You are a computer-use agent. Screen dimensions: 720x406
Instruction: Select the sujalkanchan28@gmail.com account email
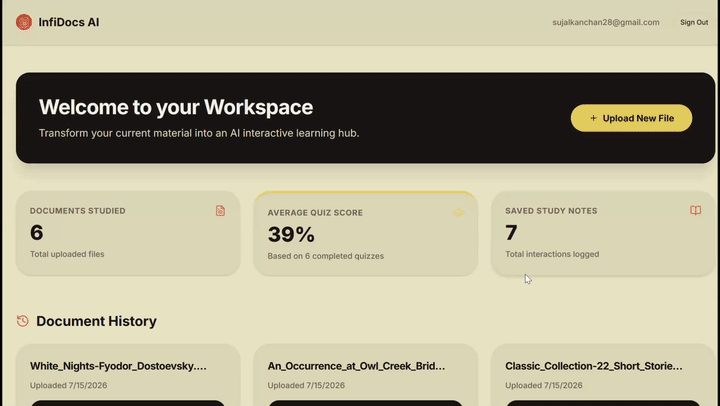pos(606,22)
